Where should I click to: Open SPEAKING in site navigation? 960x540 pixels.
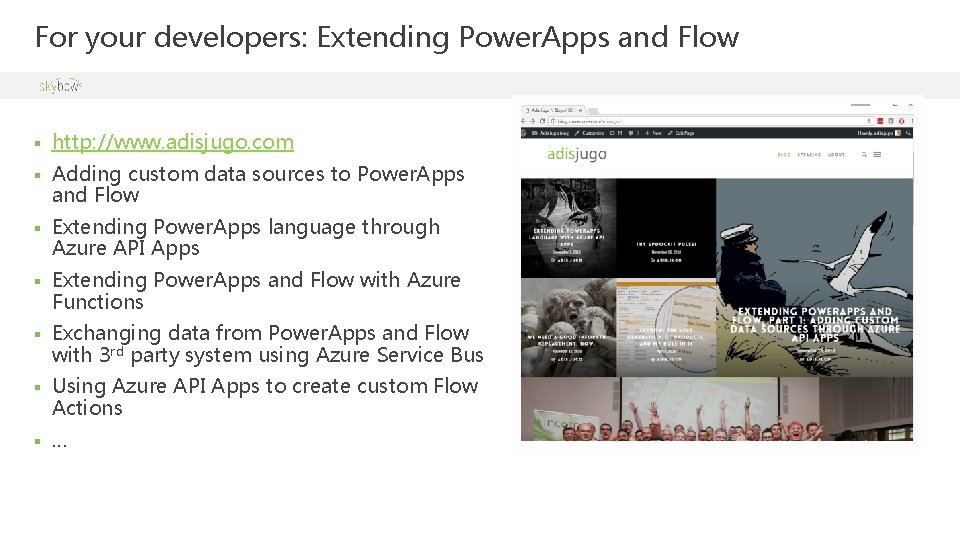tap(809, 155)
